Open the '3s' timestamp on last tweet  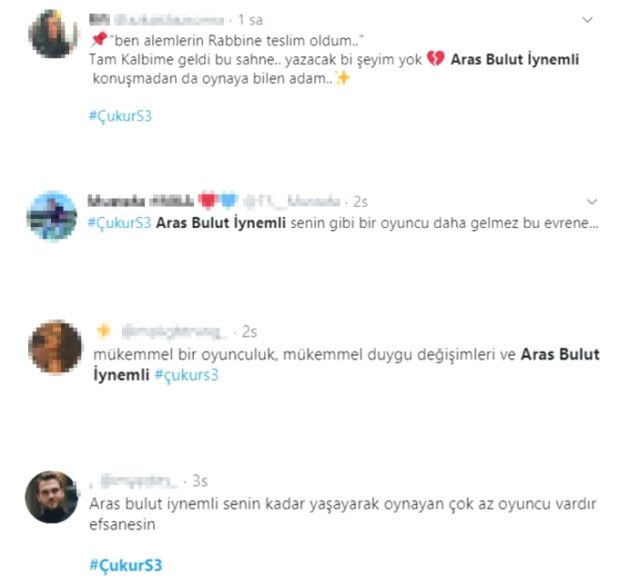(200, 481)
